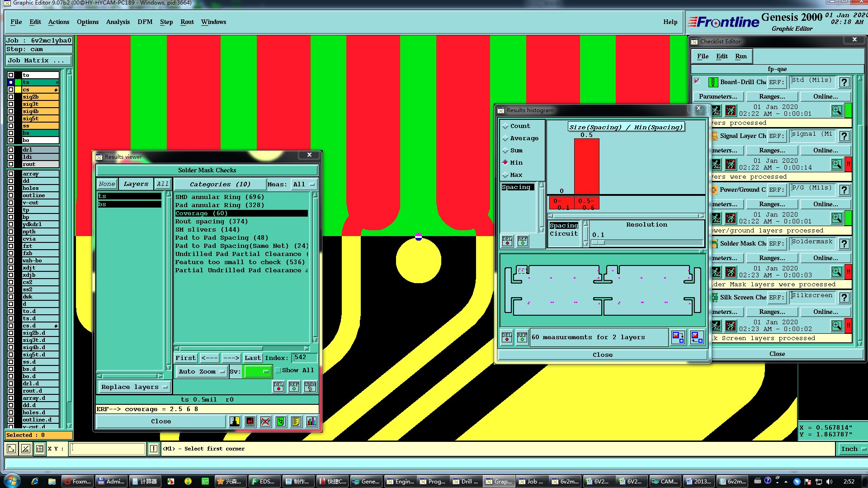Open help for Board-Drill Check
The height and width of the screenshot is (488, 868).
[x=844, y=82]
